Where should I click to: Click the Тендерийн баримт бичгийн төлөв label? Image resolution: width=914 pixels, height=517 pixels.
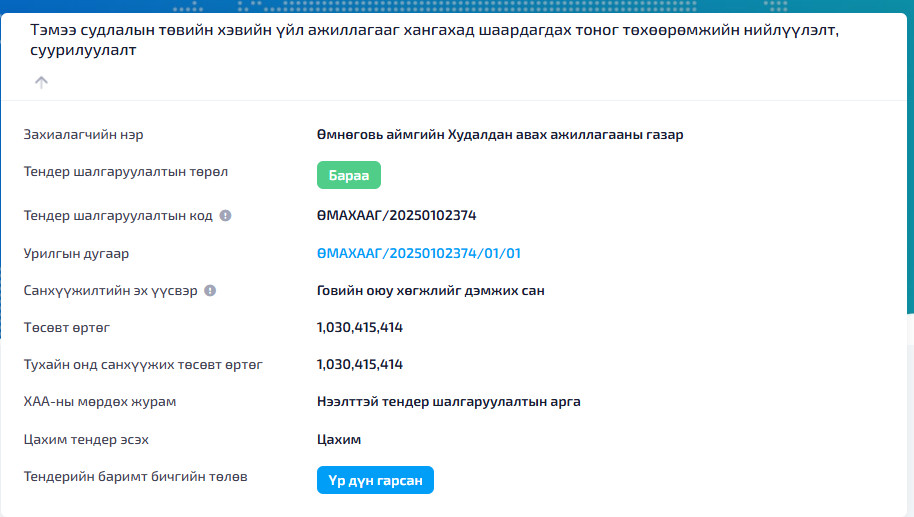point(135,476)
